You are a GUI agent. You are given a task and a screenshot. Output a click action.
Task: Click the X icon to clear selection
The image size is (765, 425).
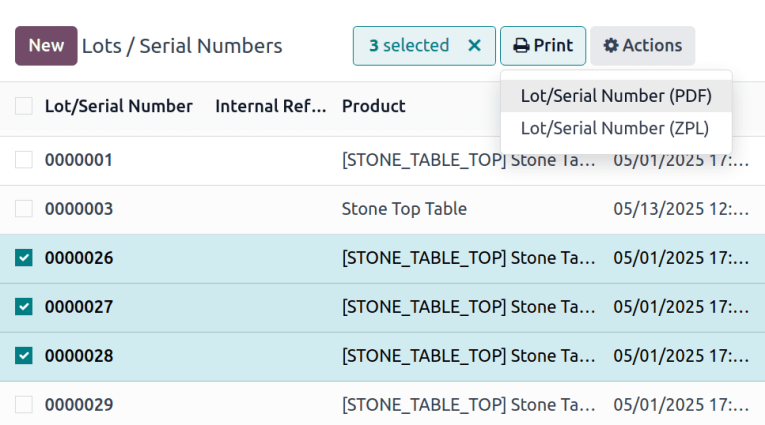click(x=475, y=46)
